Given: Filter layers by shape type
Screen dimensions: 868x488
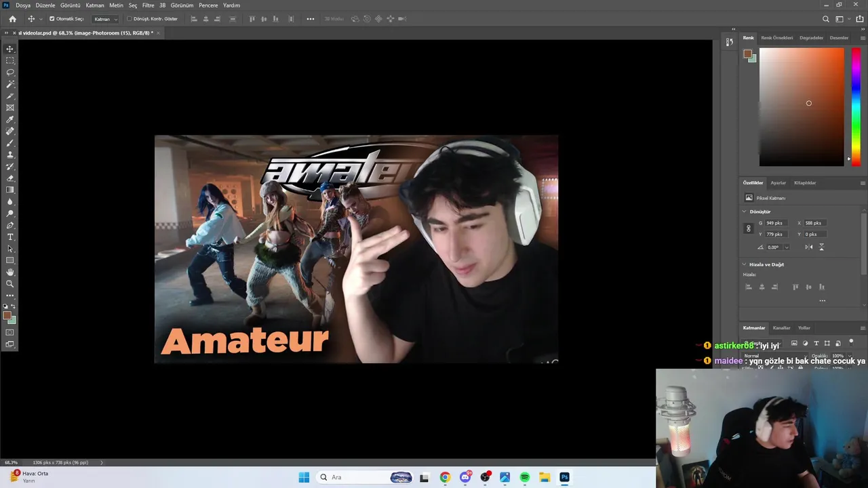Looking at the screenshot, I should (x=827, y=343).
